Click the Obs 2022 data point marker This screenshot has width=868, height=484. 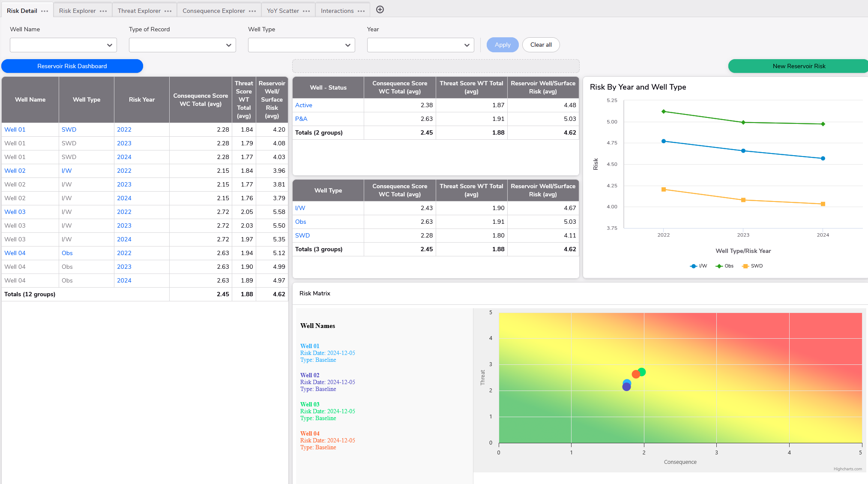[664, 111]
